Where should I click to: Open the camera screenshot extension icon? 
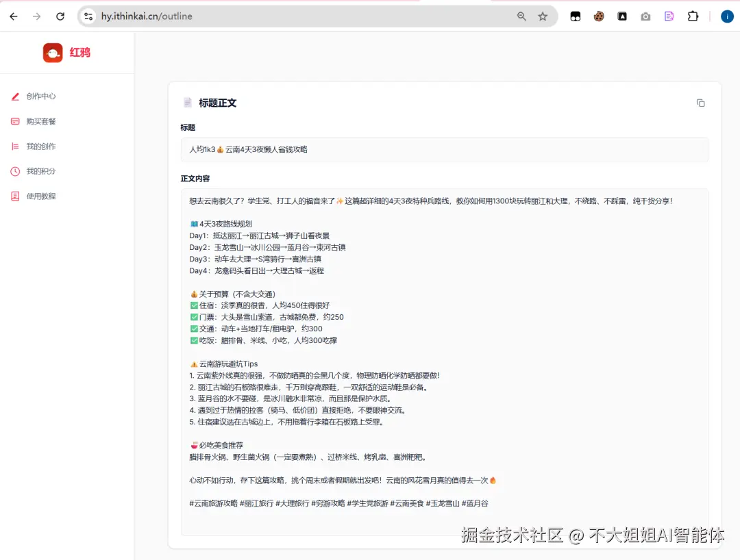point(645,16)
